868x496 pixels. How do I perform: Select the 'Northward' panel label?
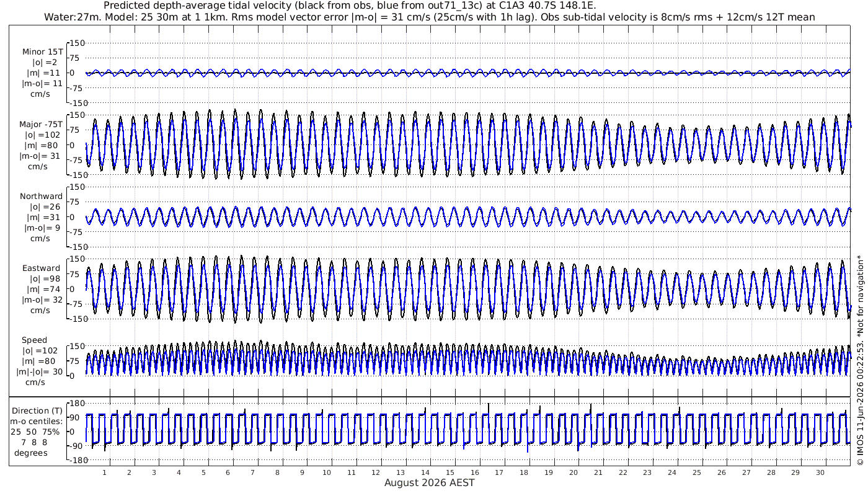point(42,196)
